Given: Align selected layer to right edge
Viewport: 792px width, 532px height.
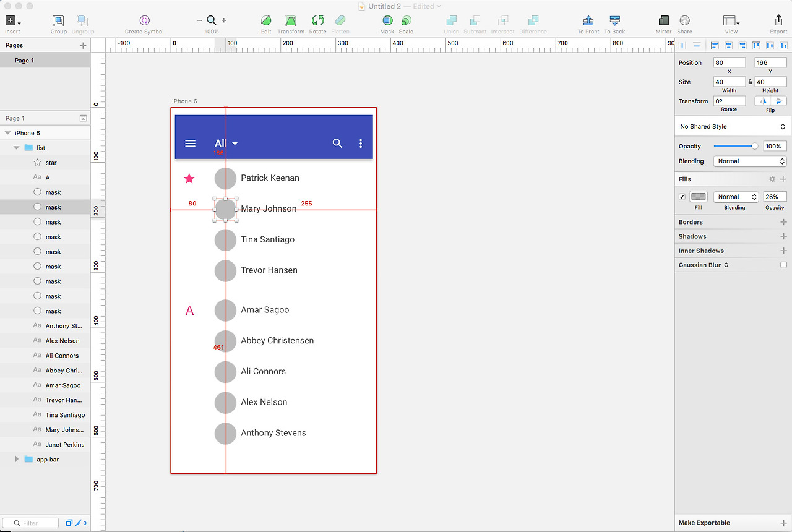Looking at the screenshot, I should (x=742, y=45).
